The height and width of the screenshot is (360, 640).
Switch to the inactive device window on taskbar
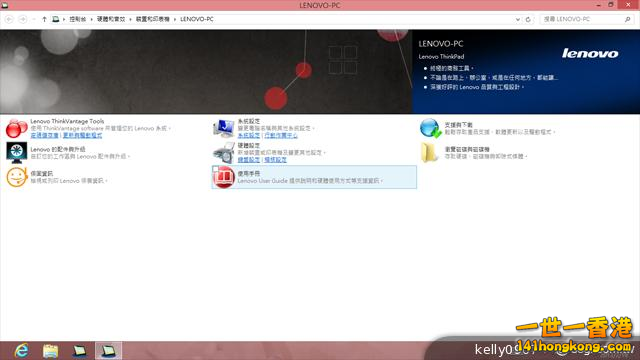coord(80,351)
